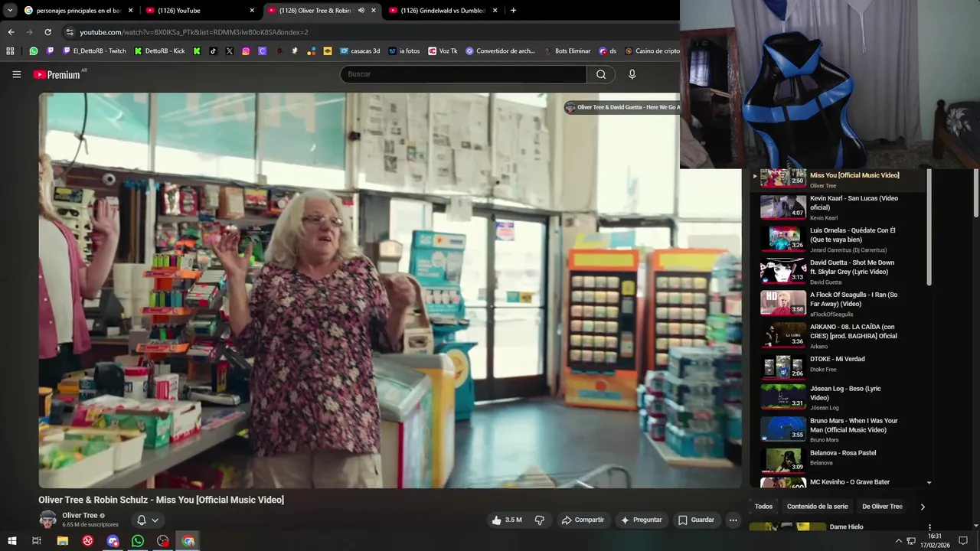Image resolution: width=980 pixels, height=551 pixels.
Task: Click the Guardar button
Action: coord(696,520)
